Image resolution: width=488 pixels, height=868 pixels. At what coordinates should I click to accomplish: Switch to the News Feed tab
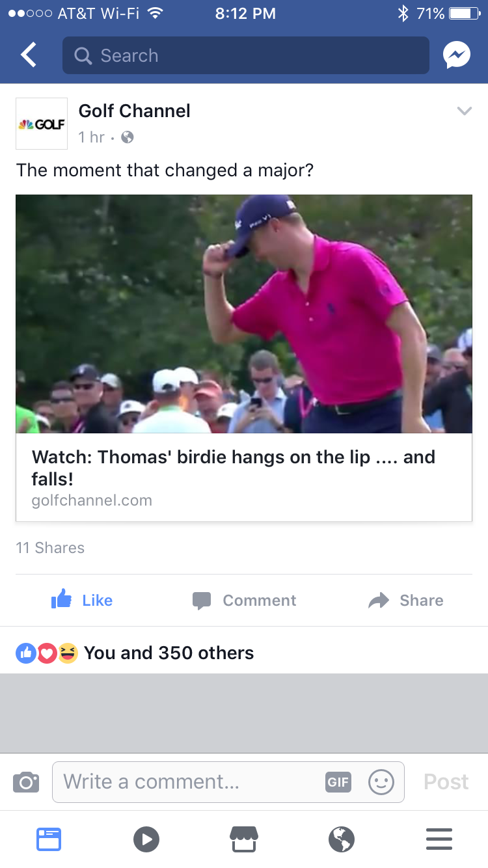(49, 839)
